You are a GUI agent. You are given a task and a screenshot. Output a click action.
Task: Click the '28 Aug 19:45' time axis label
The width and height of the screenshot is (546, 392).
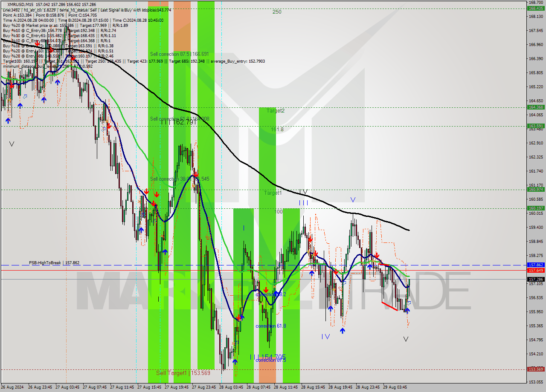(340, 387)
